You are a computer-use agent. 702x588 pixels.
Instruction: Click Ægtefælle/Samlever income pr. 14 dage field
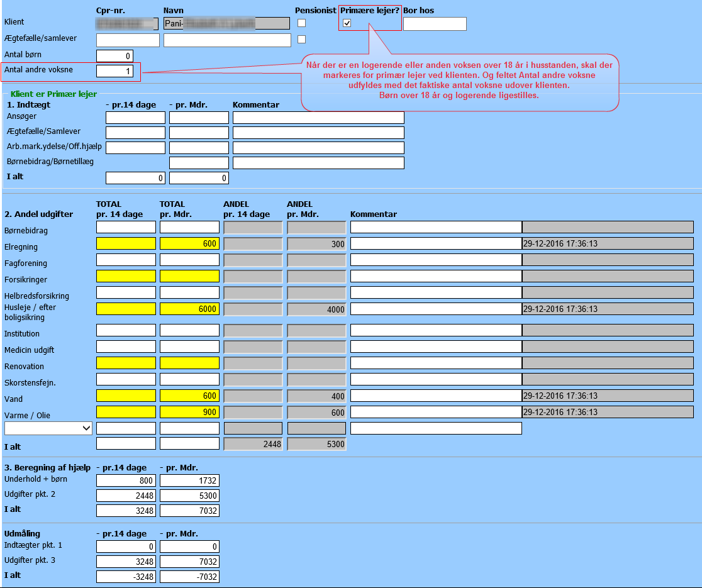point(136,133)
